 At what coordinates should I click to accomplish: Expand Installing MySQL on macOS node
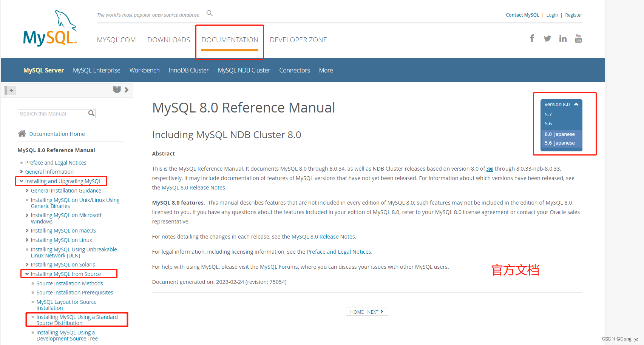tap(27, 231)
